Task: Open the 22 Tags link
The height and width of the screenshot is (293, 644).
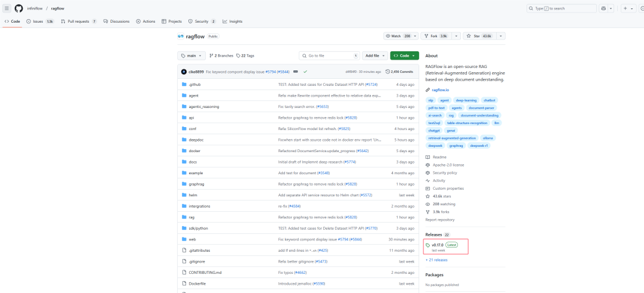Action: [245, 56]
